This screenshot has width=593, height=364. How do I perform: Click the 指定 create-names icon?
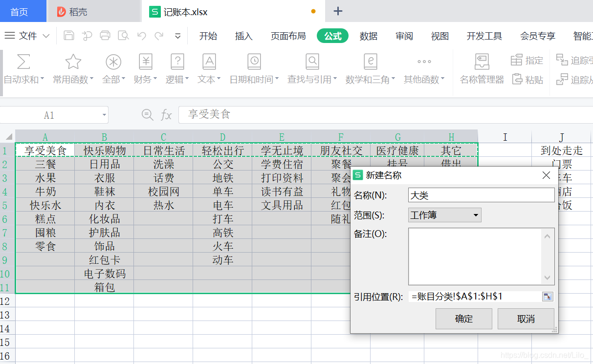pyautogui.click(x=516, y=60)
